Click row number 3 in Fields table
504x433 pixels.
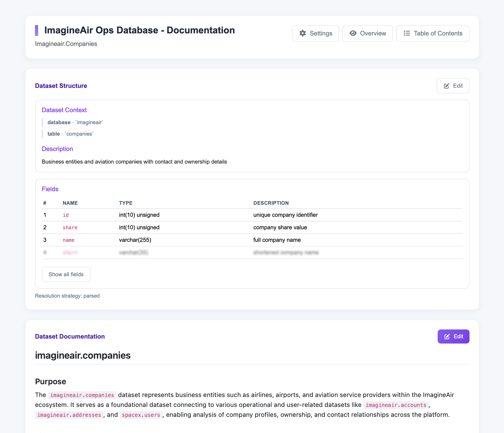pos(45,240)
